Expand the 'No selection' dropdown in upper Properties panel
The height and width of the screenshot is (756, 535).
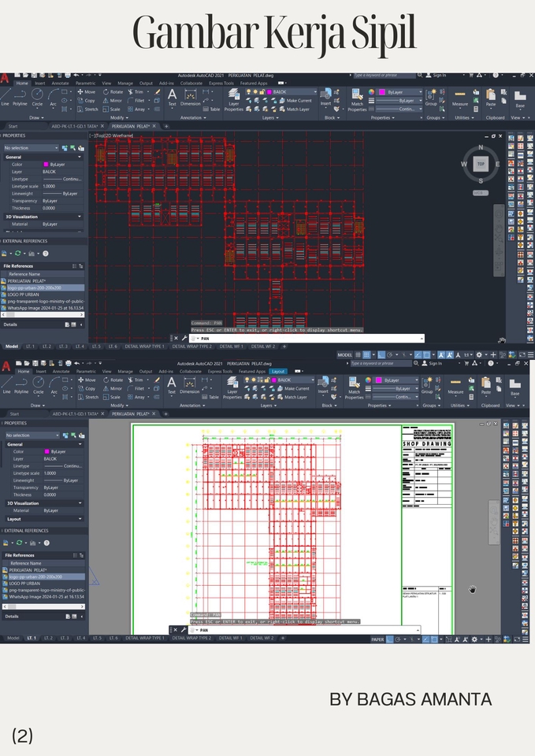32,147
